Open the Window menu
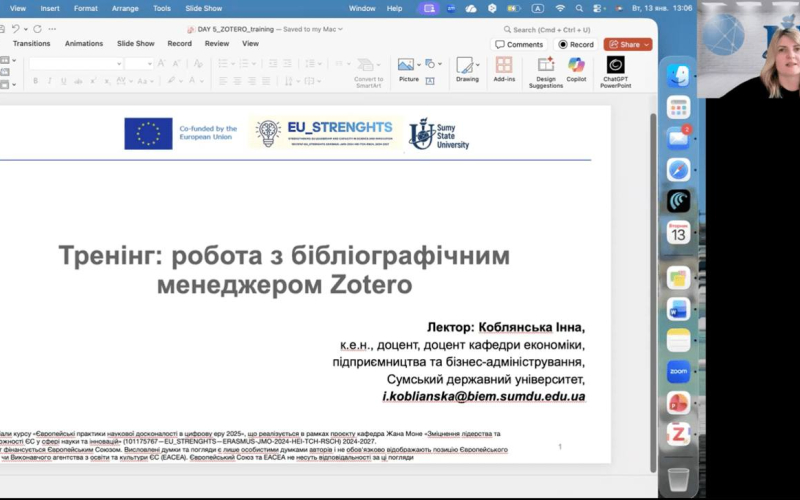 coord(362,8)
